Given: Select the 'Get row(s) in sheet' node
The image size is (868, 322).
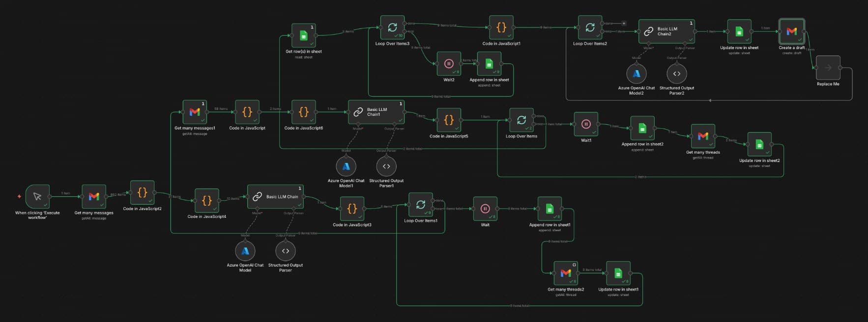Looking at the screenshot, I should coord(304,35).
